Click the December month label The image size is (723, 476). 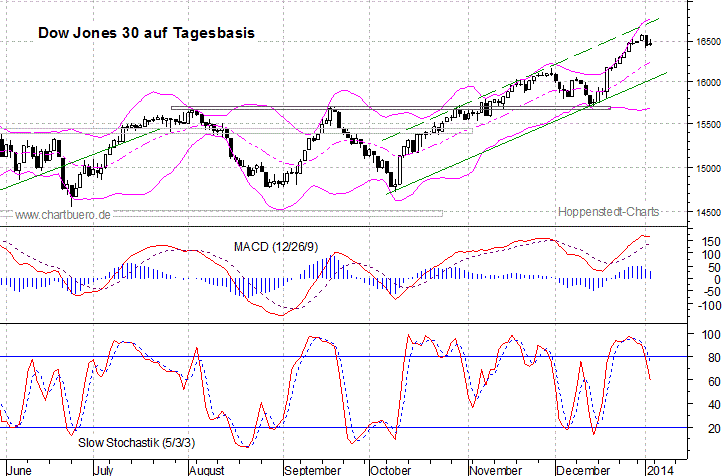click(x=583, y=470)
